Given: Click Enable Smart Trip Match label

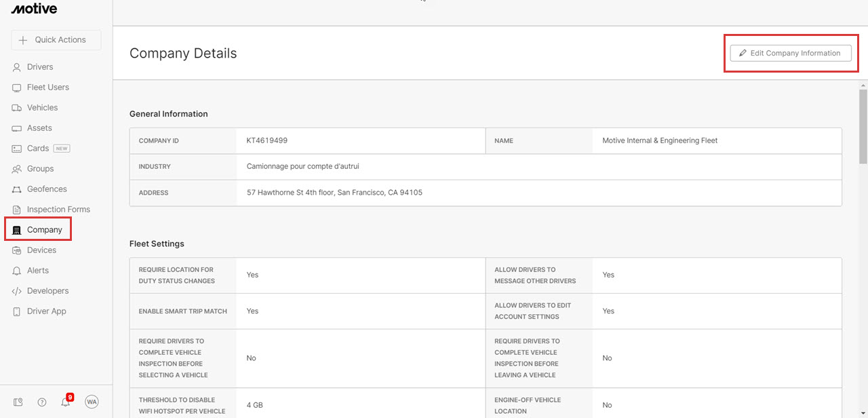Looking at the screenshot, I should [183, 311].
